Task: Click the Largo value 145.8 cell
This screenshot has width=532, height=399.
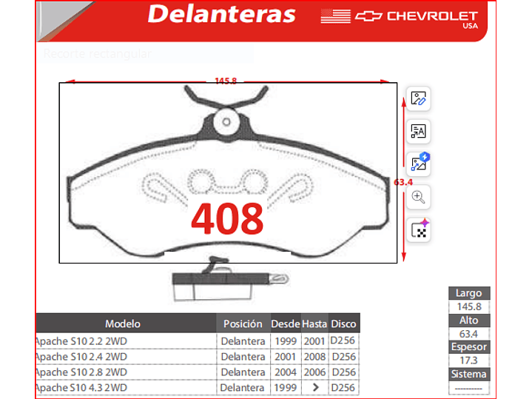Action: point(468,306)
